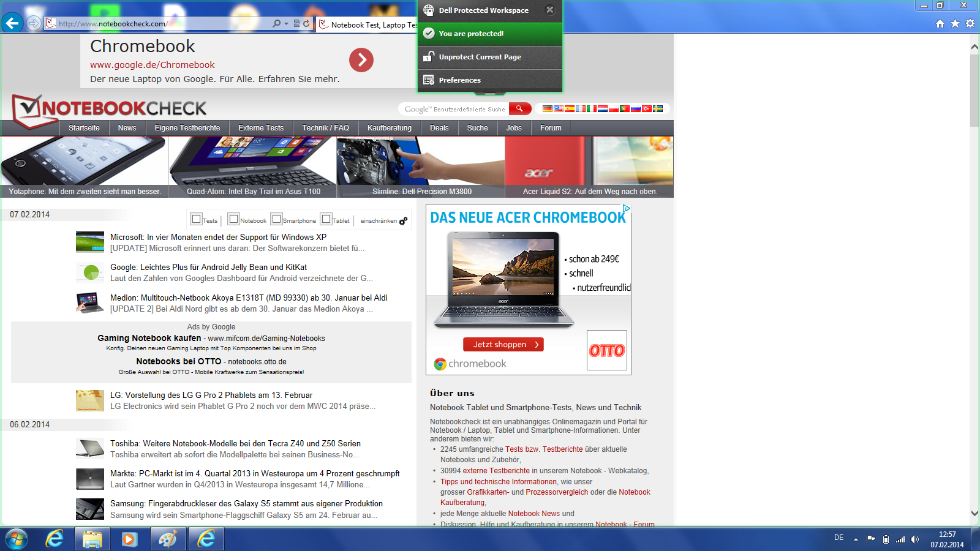The height and width of the screenshot is (551, 980).
Task: Click the browser forward arrow button
Action: [x=34, y=23]
